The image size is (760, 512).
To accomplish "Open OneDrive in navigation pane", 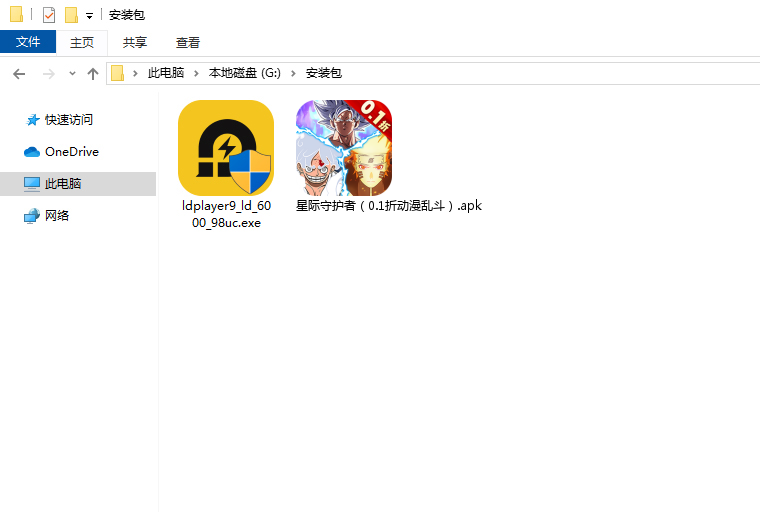I will (x=72, y=152).
